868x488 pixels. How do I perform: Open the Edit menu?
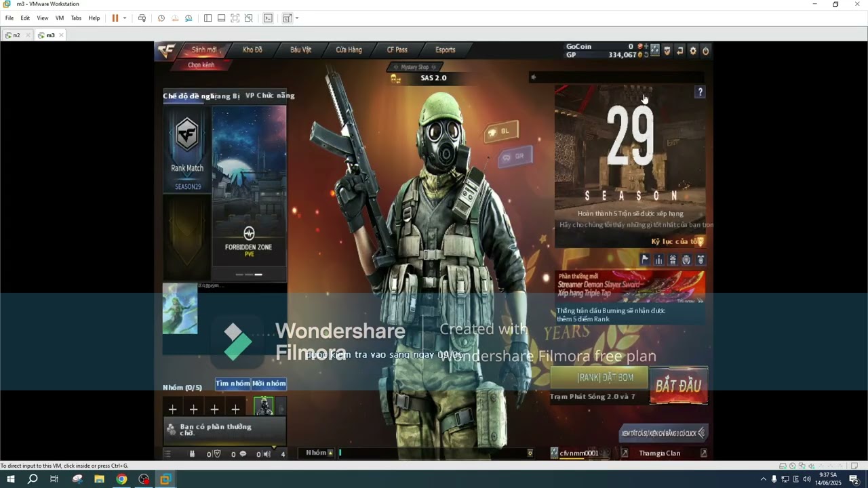[x=25, y=18]
